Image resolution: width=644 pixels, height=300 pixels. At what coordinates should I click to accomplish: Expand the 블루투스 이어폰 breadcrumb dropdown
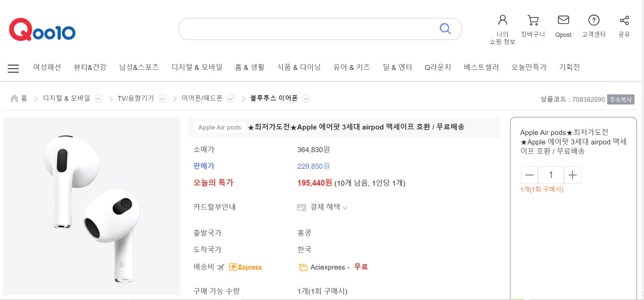point(306,99)
